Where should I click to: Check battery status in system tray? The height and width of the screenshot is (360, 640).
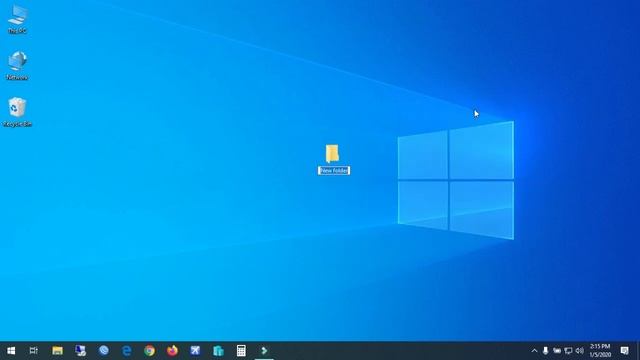pyautogui.click(x=557, y=351)
